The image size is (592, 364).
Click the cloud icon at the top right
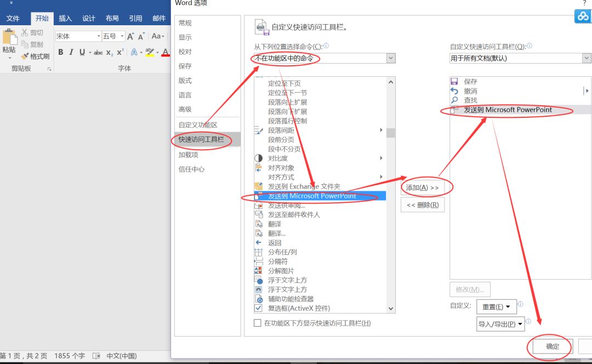coord(583,16)
